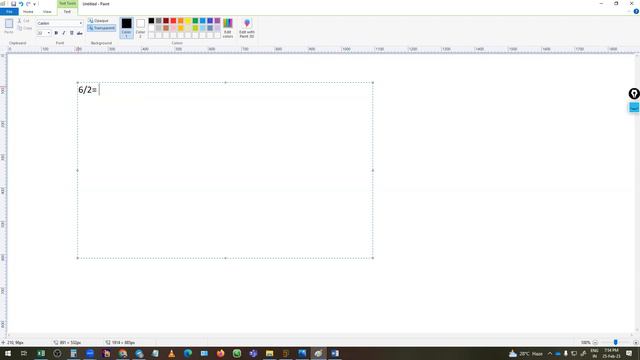Open the Calculator taskbar icon
Screen dimensions: 640x360
[73, 353]
